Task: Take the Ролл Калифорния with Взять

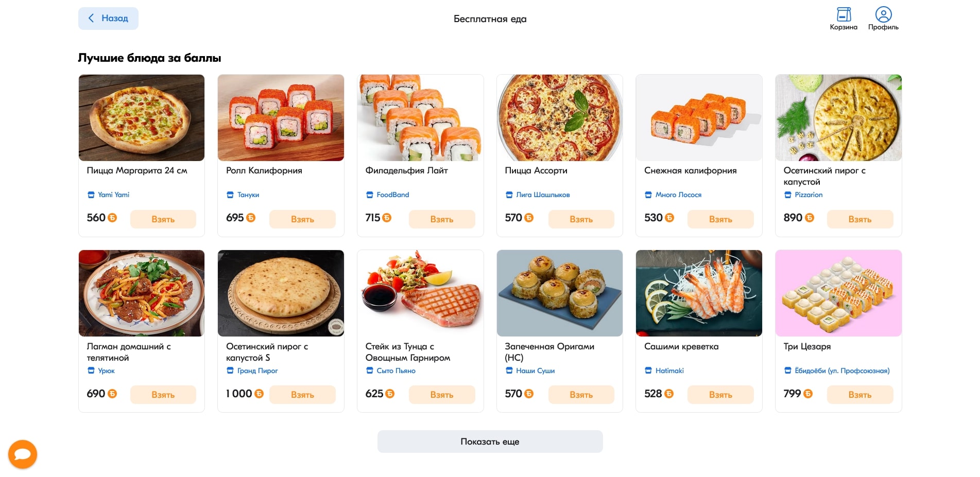Action: 302,219
